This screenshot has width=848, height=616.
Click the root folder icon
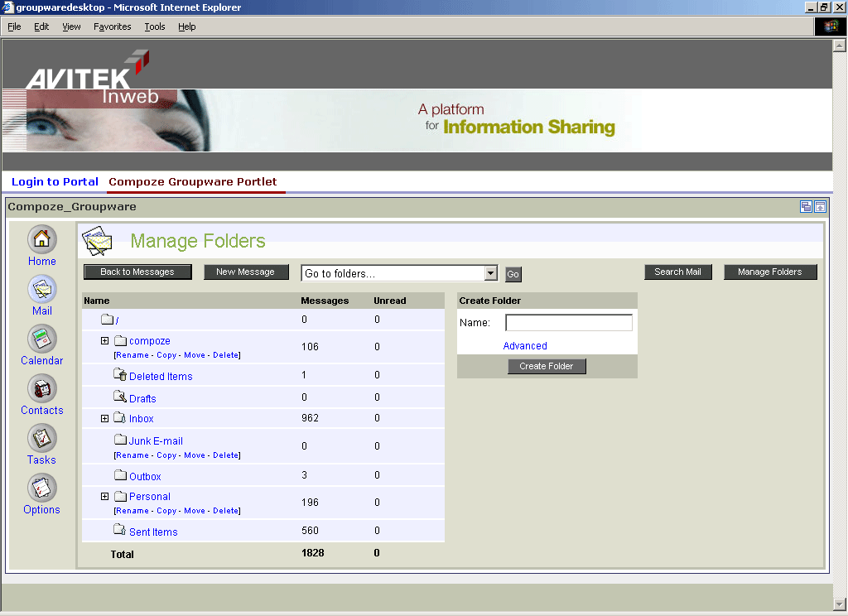(107, 319)
